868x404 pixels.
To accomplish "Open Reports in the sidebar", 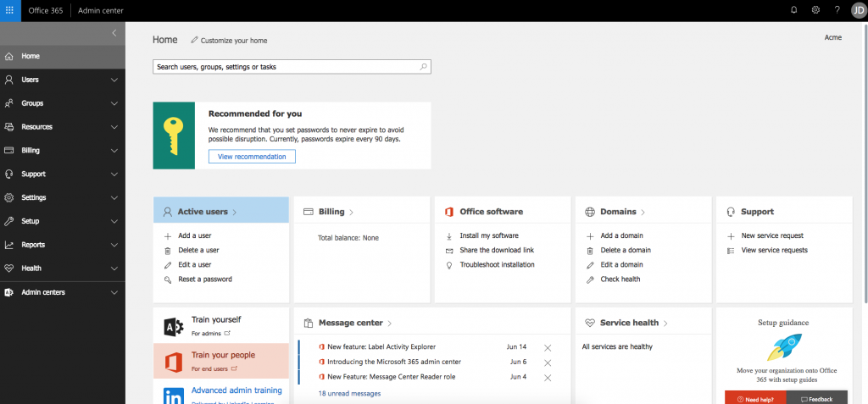I will click(x=63, y=245).
